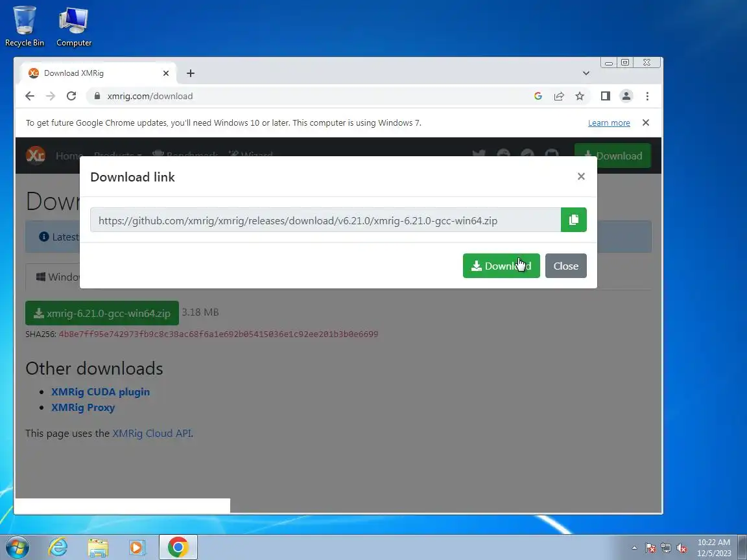
Task: Open the Action Center flag icon
Action: [650, 548]
